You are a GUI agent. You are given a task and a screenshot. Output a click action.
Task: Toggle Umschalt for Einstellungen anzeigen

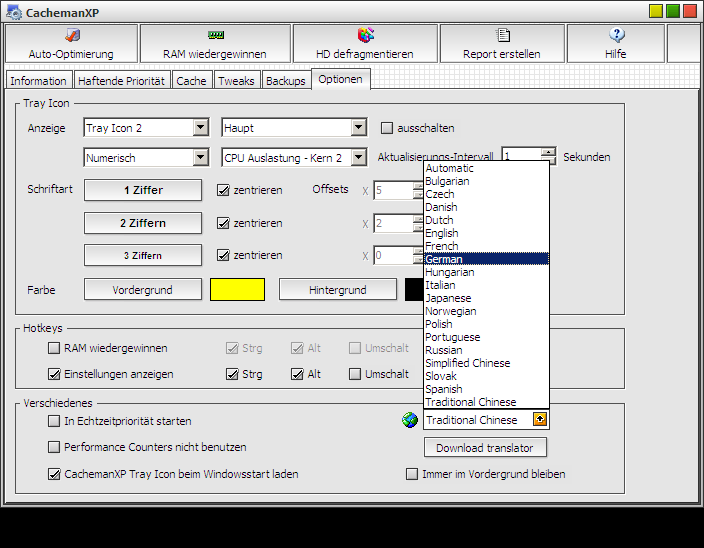[x=355, y=374]
